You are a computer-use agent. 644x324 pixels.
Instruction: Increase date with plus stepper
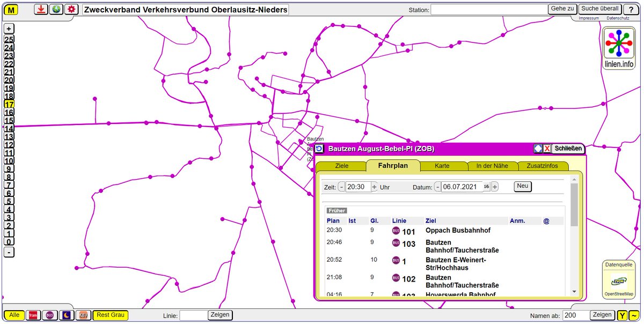click(495, 187)
